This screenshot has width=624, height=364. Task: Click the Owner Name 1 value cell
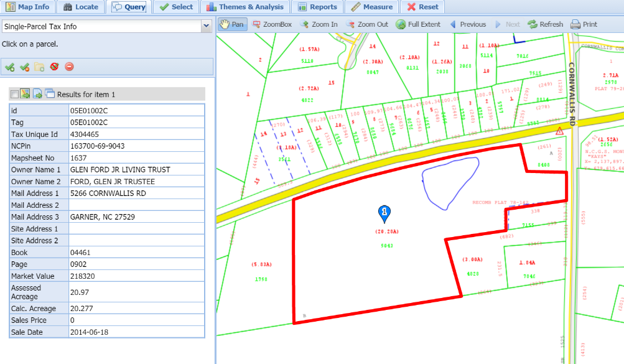136,169
